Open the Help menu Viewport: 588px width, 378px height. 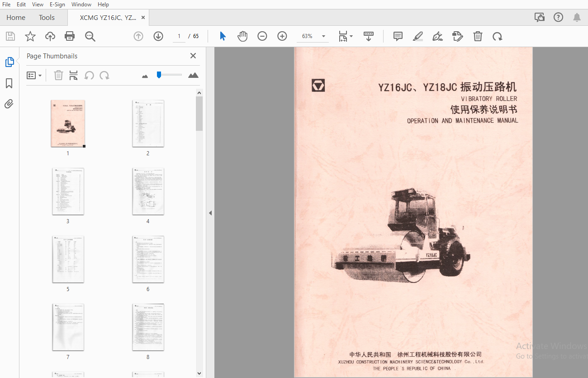103,4
